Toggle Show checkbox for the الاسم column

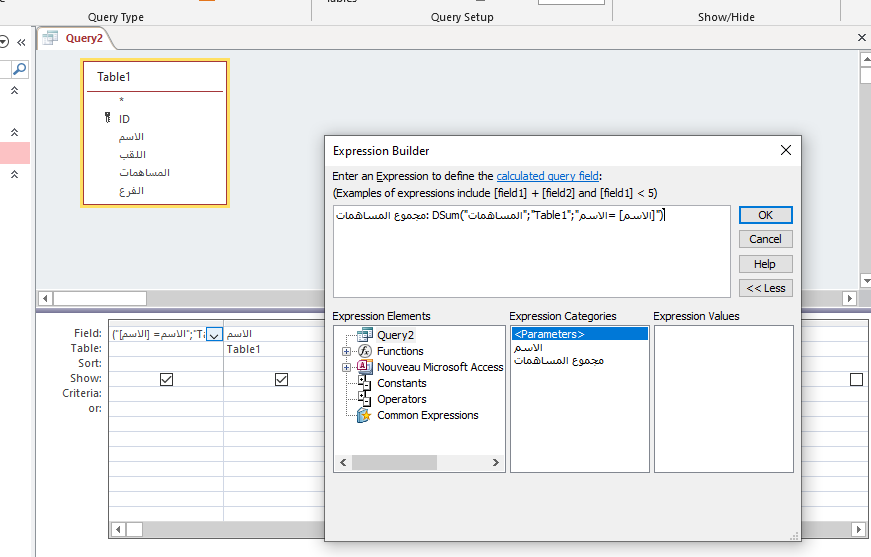click(x=281, y=379)
